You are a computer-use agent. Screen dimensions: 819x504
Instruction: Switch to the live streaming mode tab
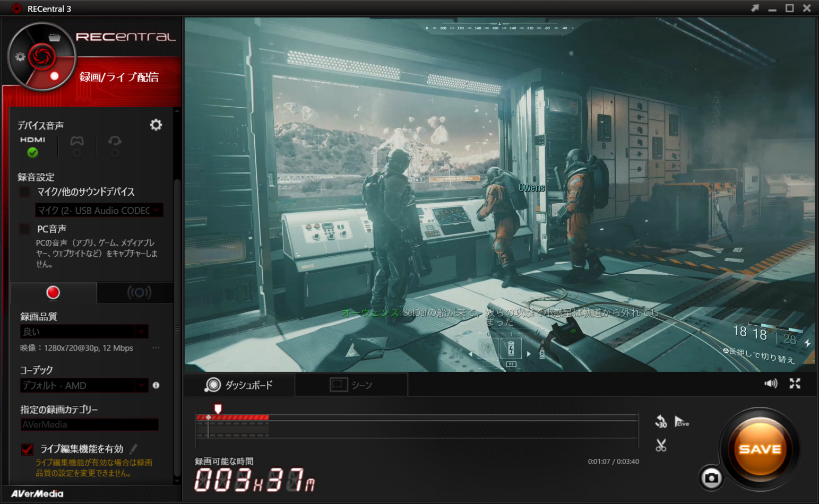139,292
